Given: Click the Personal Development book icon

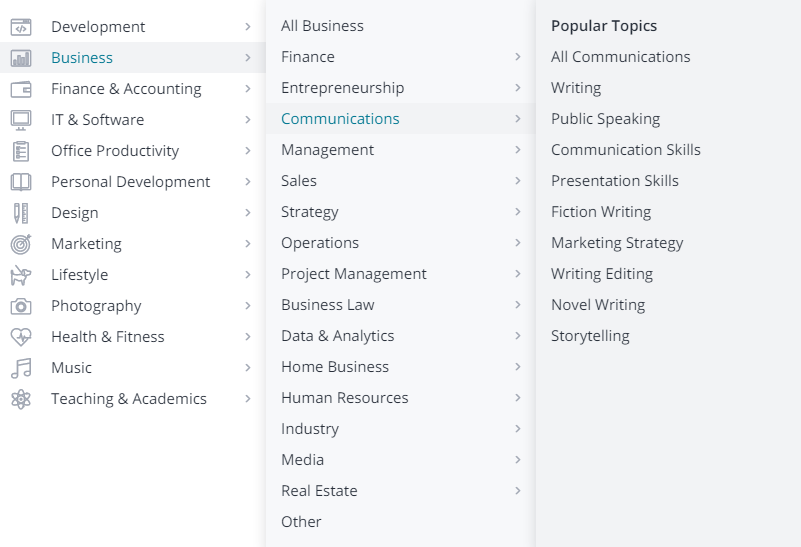Looking at the screenshot, I should coord(21,182).
